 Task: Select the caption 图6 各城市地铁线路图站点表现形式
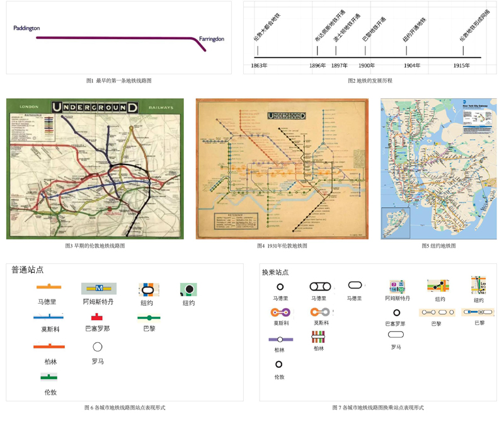pyautogui.click(x=125, y=408)
